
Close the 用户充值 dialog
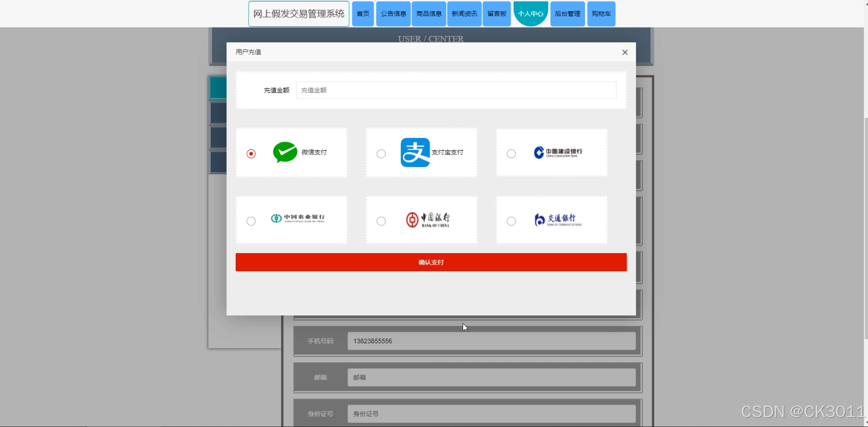tap(625, 52)
